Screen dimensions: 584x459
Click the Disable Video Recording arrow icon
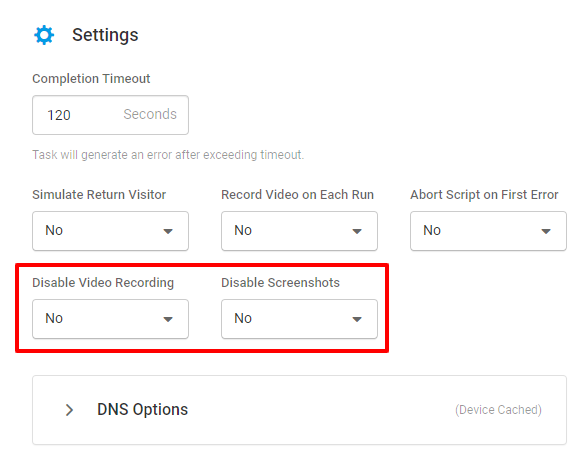[x=168, y=319]
